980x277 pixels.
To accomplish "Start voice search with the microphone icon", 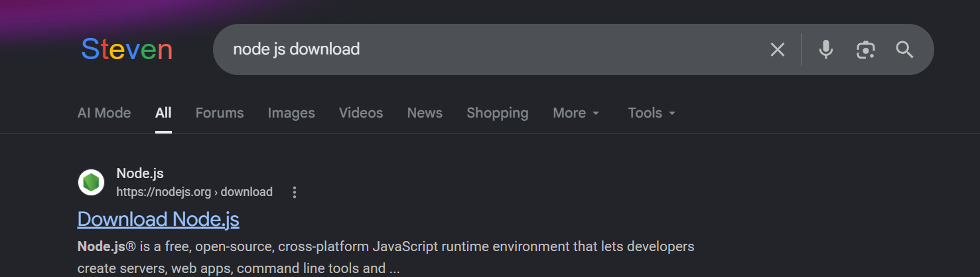I will pos(825,49).
